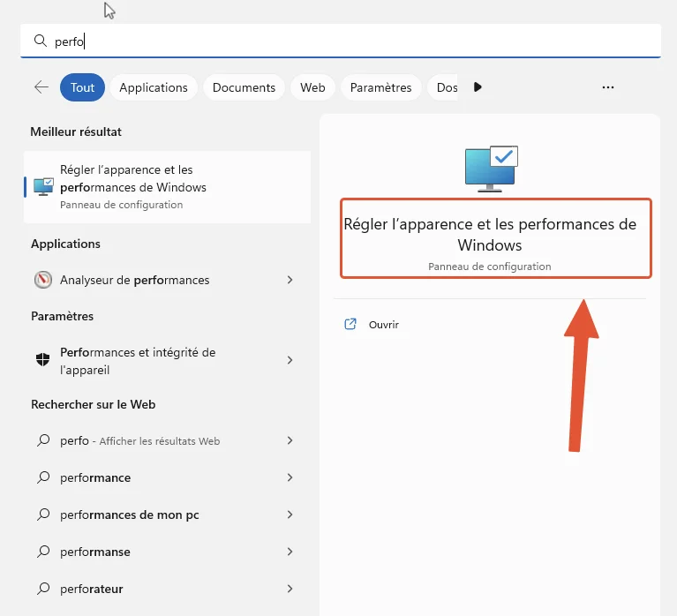Click the shield icon for Performances et intégrité
The height and width of the screenshot is (616, 677).
[42, 359]
